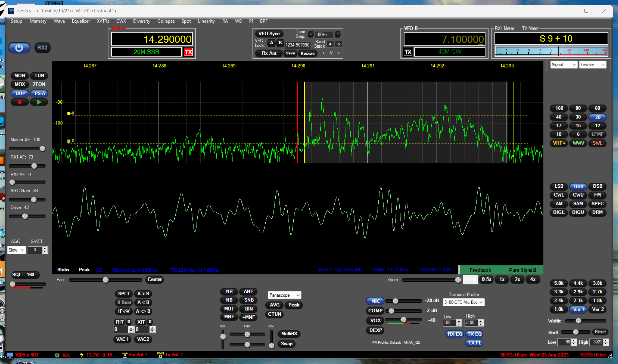Open the Linearity menu
This screenshot has width=618, height=364.
coord(206,21)
